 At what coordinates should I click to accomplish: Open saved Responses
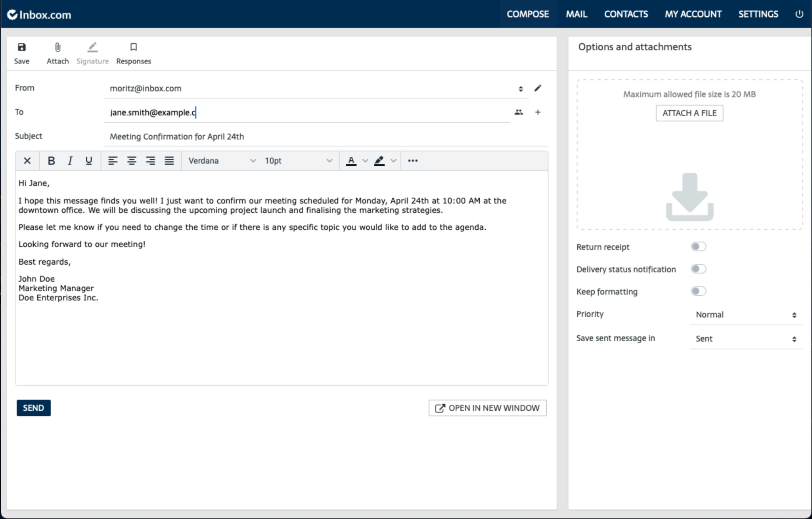tap(133, 53)
